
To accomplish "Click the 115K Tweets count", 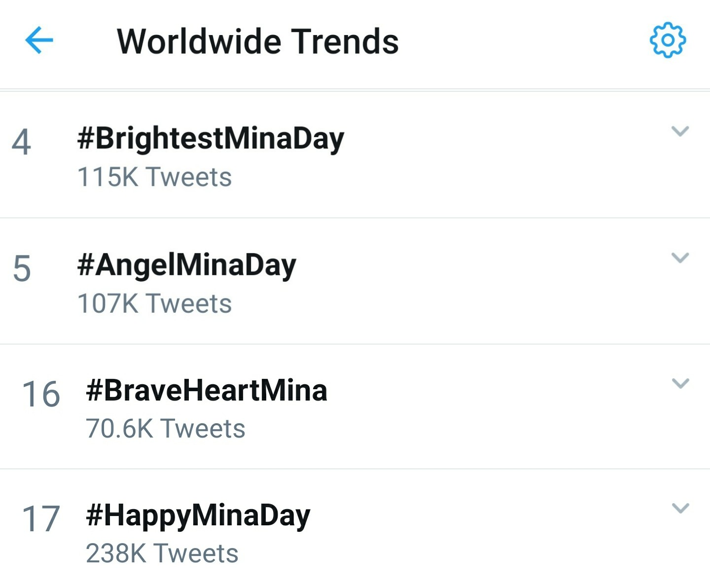I will [x=154, y=177].
